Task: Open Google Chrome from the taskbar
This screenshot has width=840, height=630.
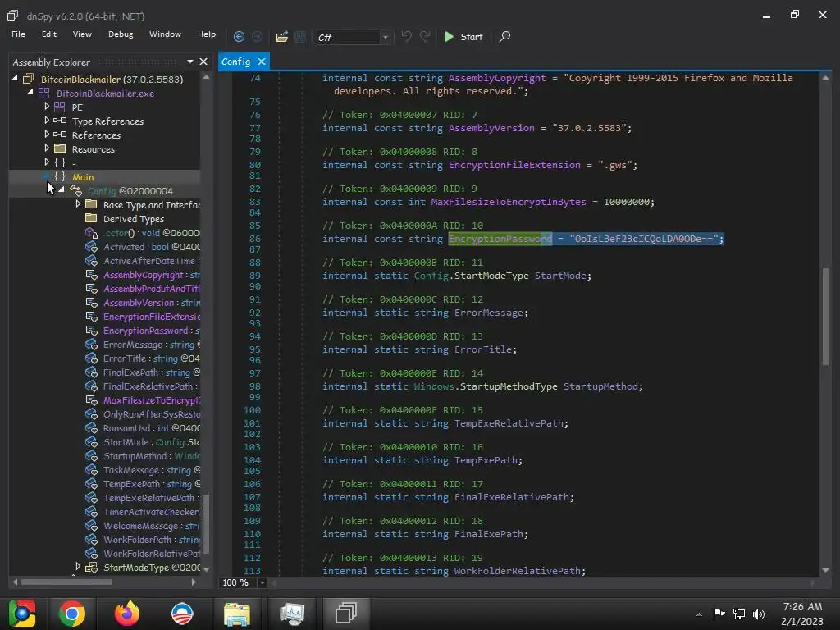Action: [72, 614]
